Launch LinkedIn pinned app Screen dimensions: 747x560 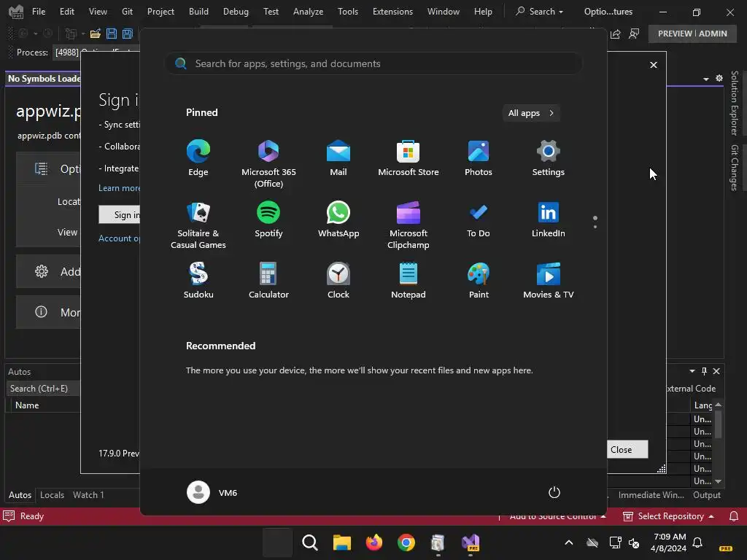coord(549,219)
